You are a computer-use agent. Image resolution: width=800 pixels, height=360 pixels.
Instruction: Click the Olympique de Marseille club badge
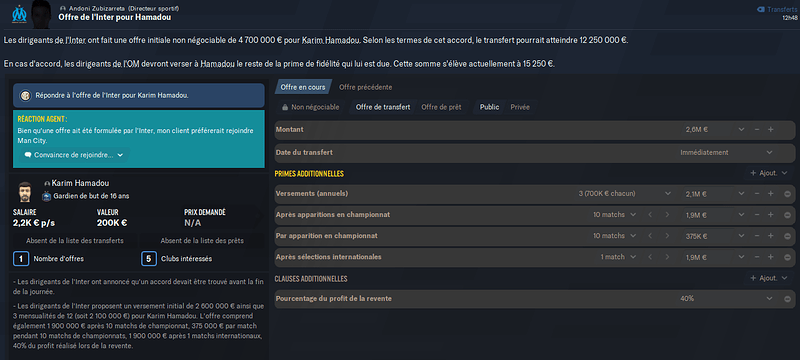tap(19, 13)
